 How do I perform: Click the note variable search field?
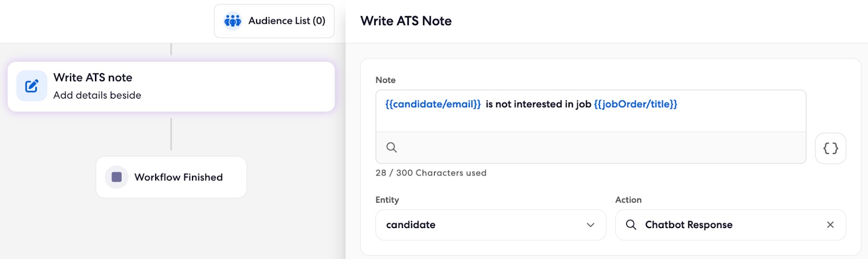click(x=591, y=147)
